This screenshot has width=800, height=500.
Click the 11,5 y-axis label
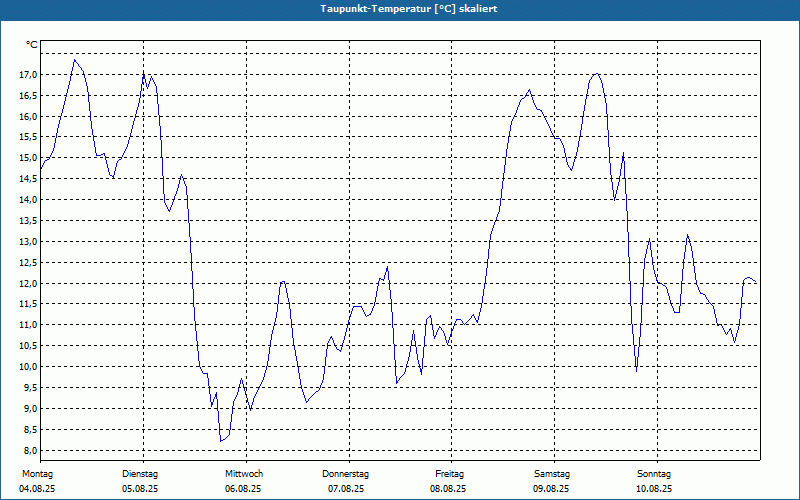coord(28,304)
